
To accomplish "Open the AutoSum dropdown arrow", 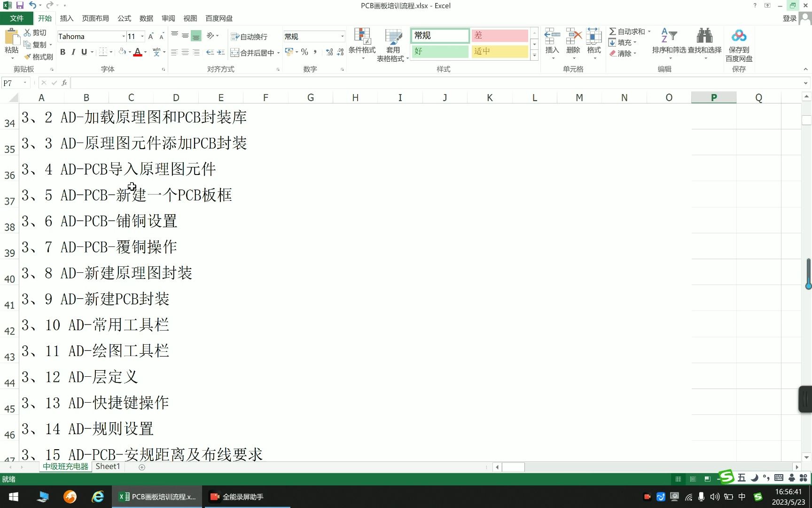I will click(649, 32).
